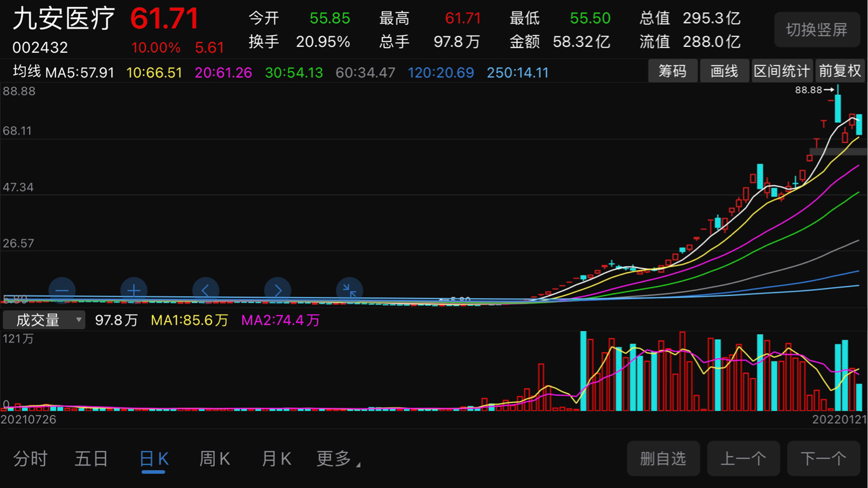
Task: Tap the 总值 295.3亿 market cap
Action: point(690,18)
